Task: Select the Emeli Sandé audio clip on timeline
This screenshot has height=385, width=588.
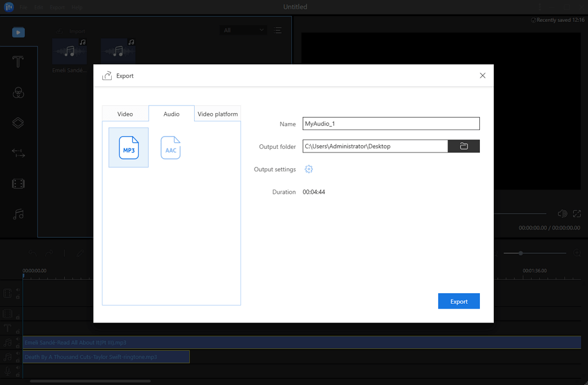Action: [302, 343]
